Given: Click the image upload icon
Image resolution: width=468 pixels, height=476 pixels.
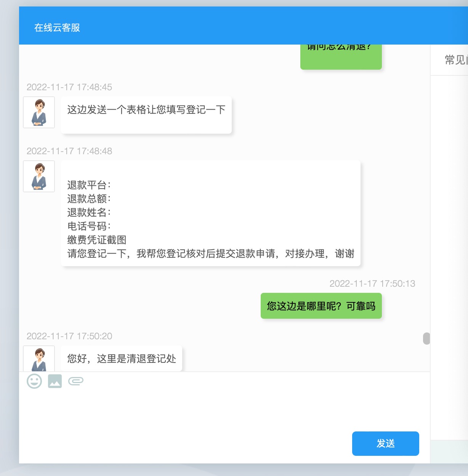Looking at the screenshot, I should pyautogui.click(x=55, y=381).
